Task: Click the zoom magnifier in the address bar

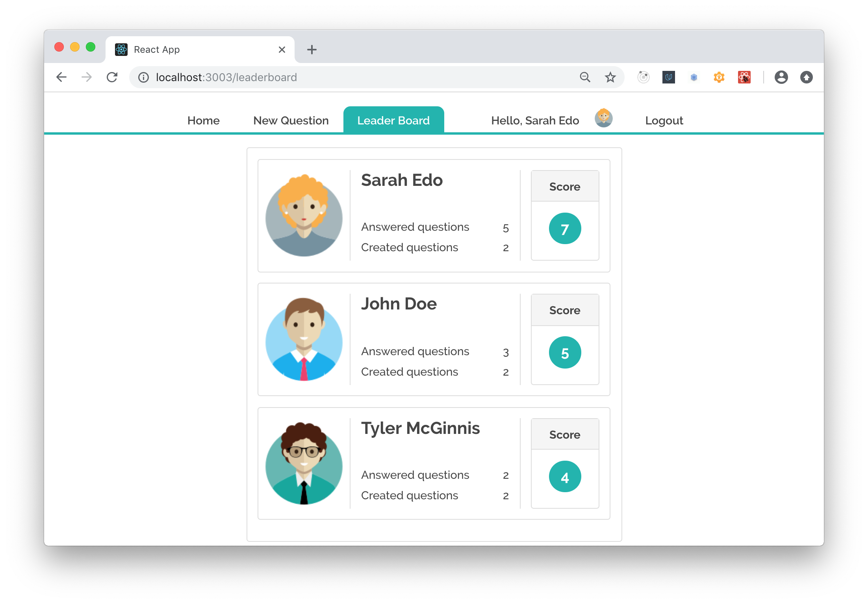Action: point(585,77)
